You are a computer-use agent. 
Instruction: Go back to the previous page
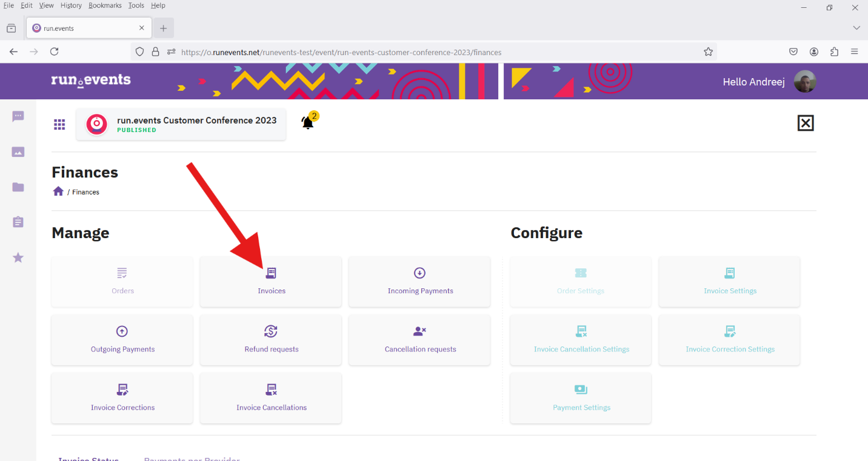[14, 52]
